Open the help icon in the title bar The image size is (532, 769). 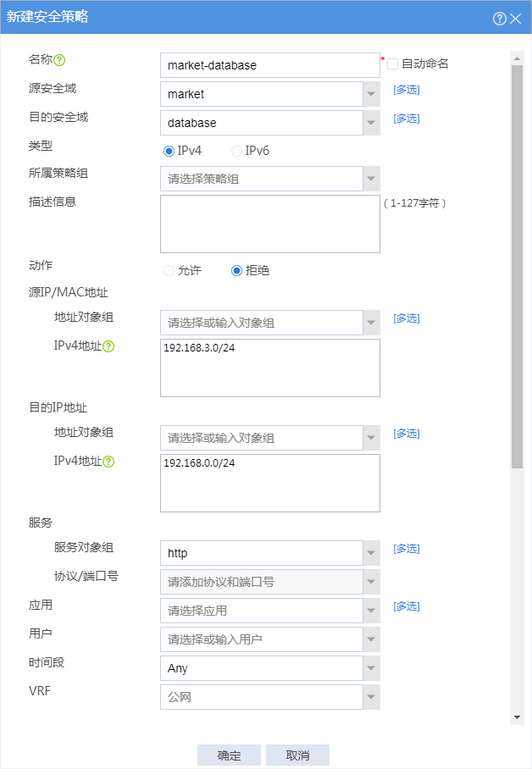click(499, 19)
